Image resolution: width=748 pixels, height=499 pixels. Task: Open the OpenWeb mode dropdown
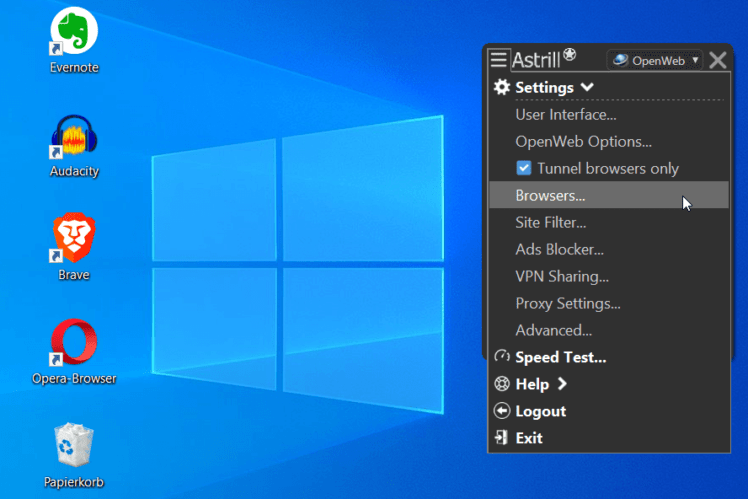click(654, 61)
